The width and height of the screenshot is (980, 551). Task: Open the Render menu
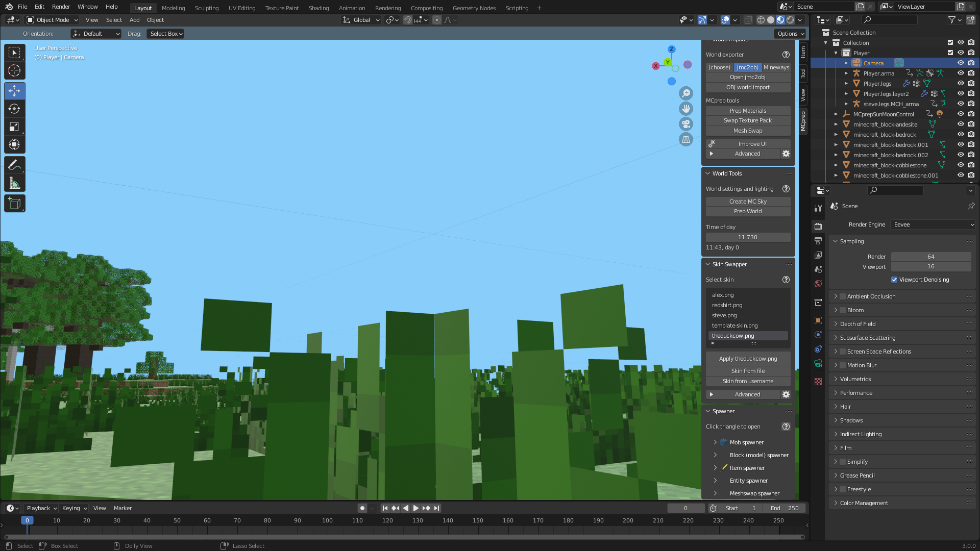click(61, 7)
